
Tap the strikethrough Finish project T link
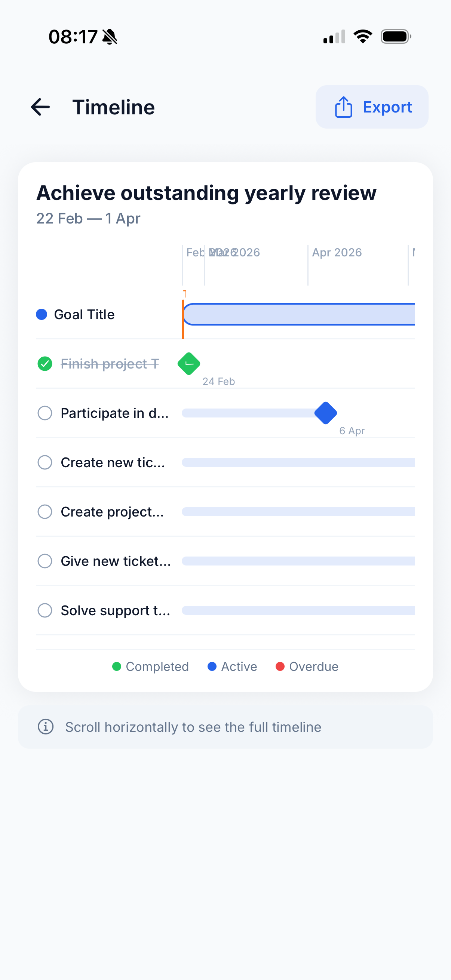point(110,364)
